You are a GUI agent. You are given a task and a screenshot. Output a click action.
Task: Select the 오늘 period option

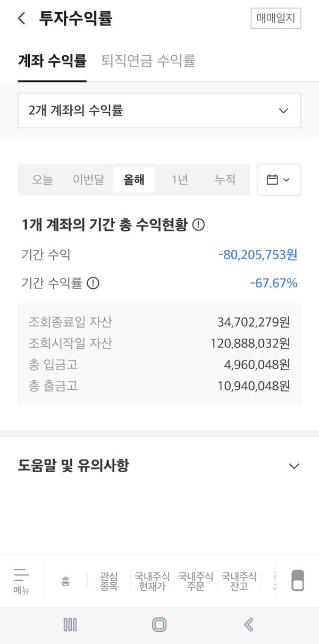(x=43, y=180)
